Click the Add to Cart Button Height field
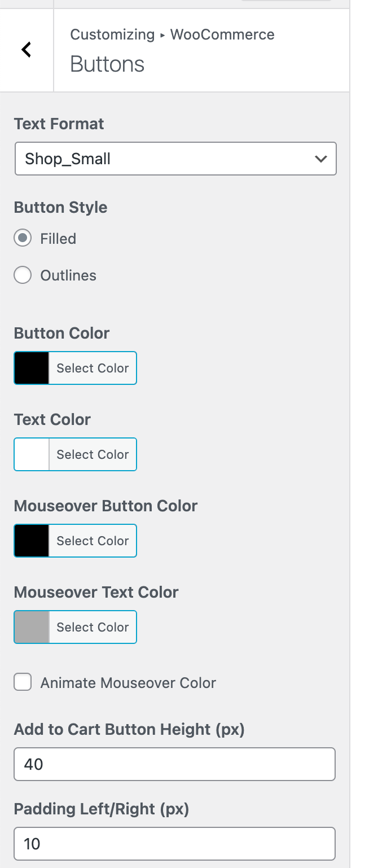The image size is (378, 868). [x=175, y=764]
